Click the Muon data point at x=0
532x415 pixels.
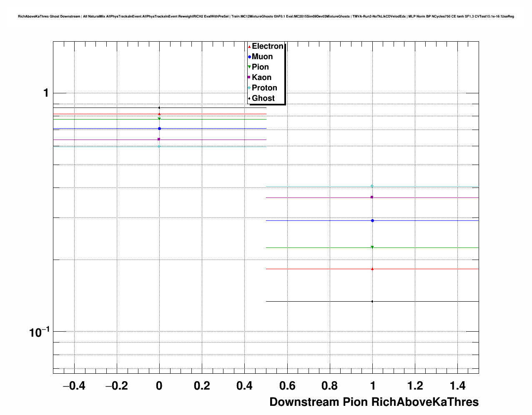click(159, 128)
